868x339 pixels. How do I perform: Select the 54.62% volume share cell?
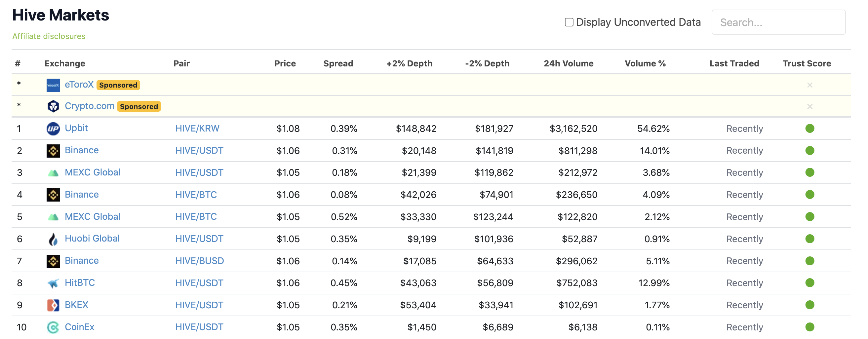[653, 129]
